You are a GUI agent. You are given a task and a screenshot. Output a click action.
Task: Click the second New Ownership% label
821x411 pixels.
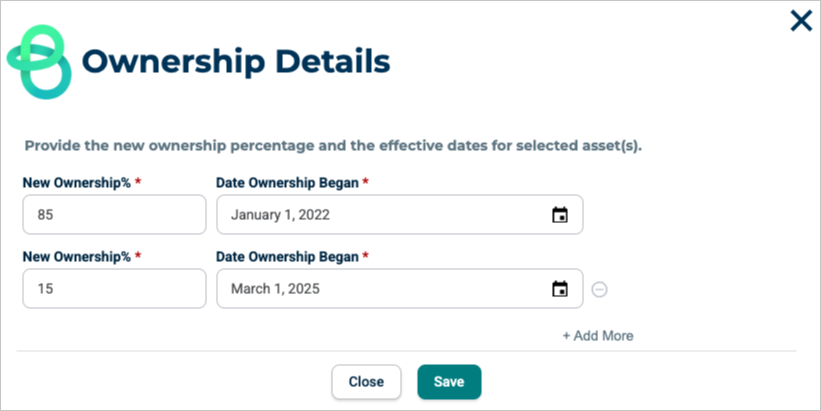coord(77,257)
